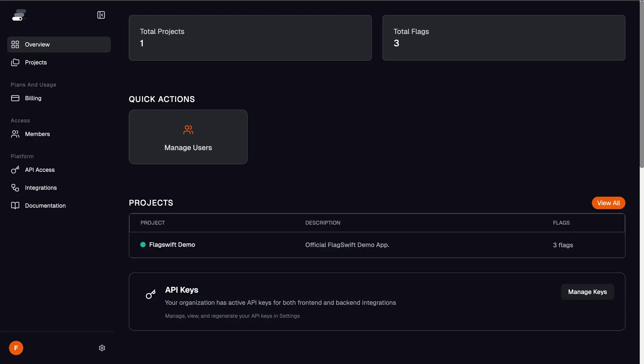The image size is (644, 364).
Task: Click the DESCRIPTION column header
Action: pos(323,223)
